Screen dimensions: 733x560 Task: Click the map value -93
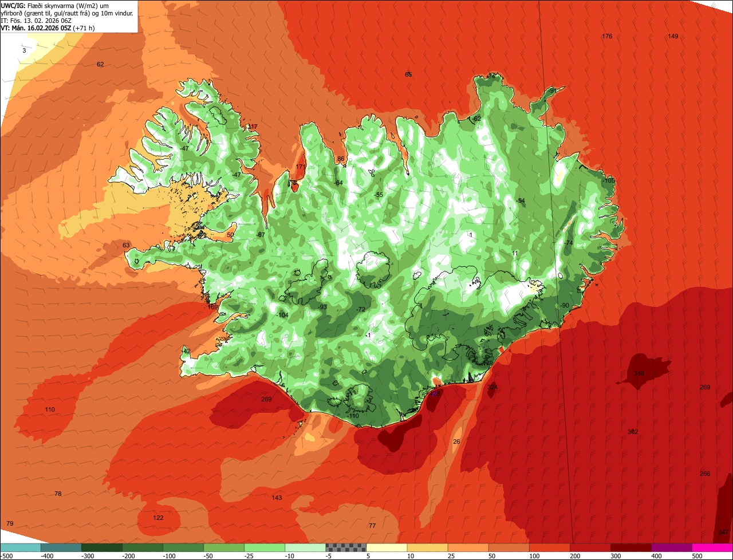[x=322, y=307]
